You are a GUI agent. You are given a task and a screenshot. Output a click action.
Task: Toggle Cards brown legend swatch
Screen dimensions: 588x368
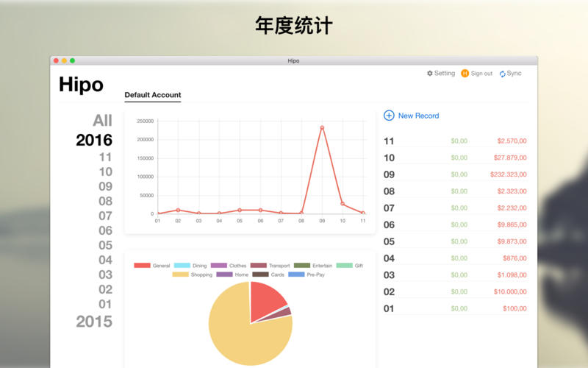coord(261,275)
